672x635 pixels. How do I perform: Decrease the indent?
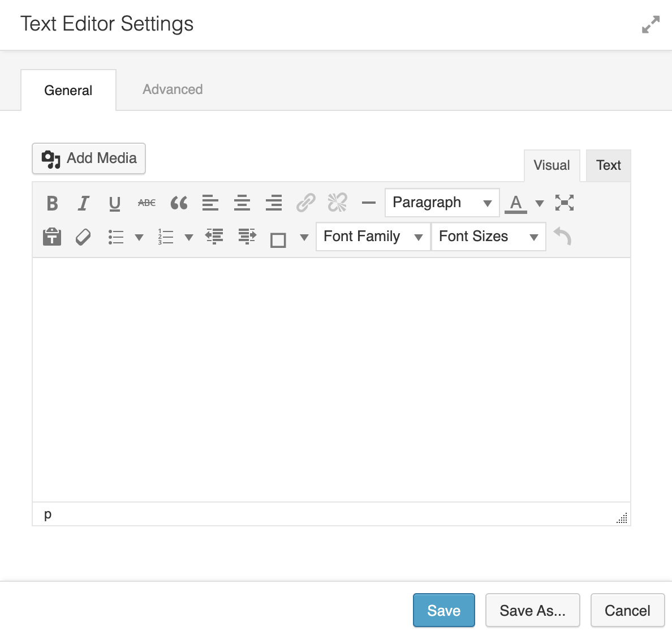(214, 236)
